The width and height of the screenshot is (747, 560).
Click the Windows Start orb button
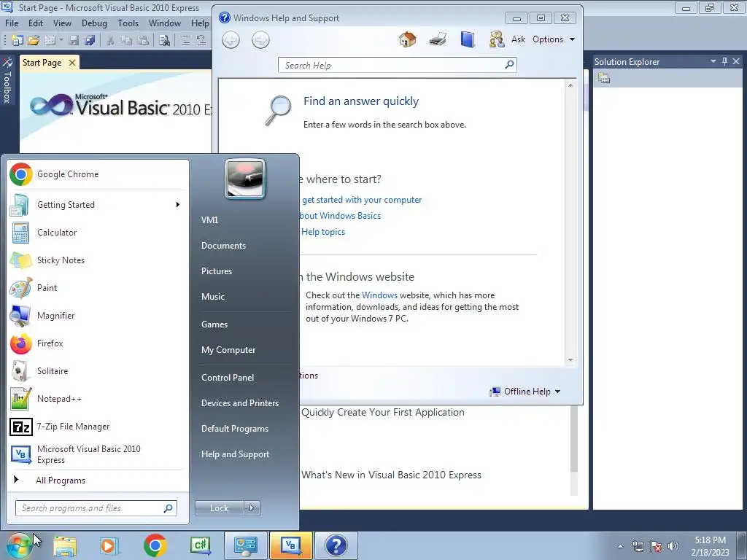coord(19,545)
